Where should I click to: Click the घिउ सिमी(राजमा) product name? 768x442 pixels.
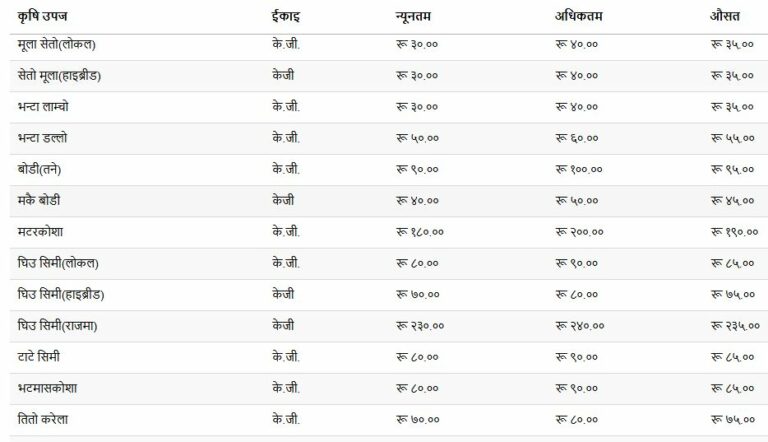[57, 326]
